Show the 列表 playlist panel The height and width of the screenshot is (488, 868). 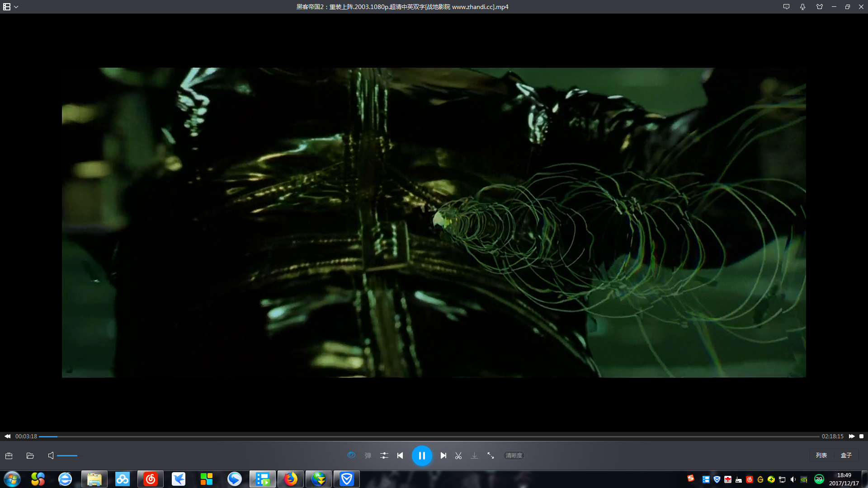coord(821,455)
